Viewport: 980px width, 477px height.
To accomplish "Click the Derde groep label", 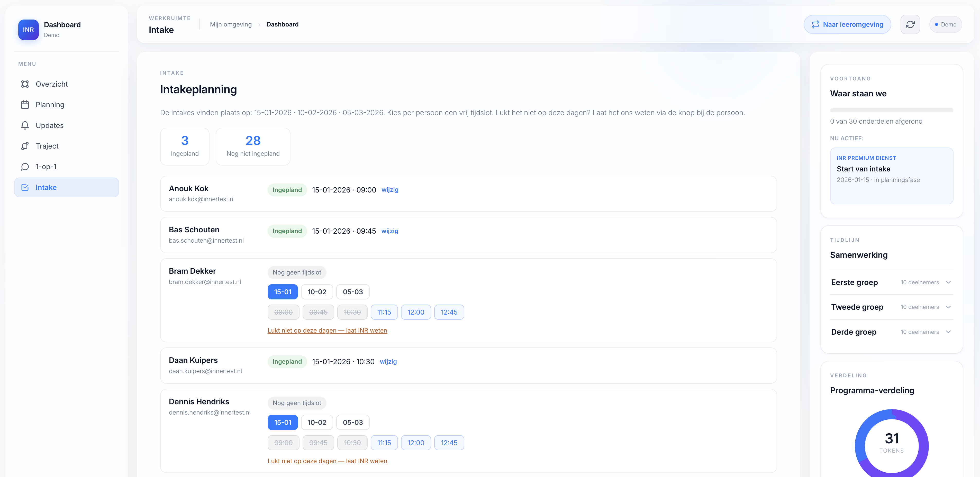I will (x=853, y=332).
